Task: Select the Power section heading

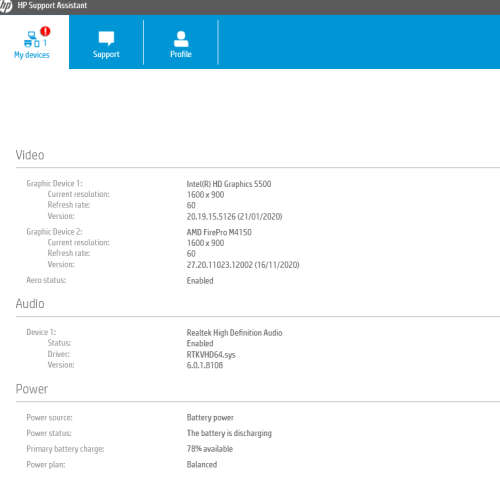Action: coord(32,389)
